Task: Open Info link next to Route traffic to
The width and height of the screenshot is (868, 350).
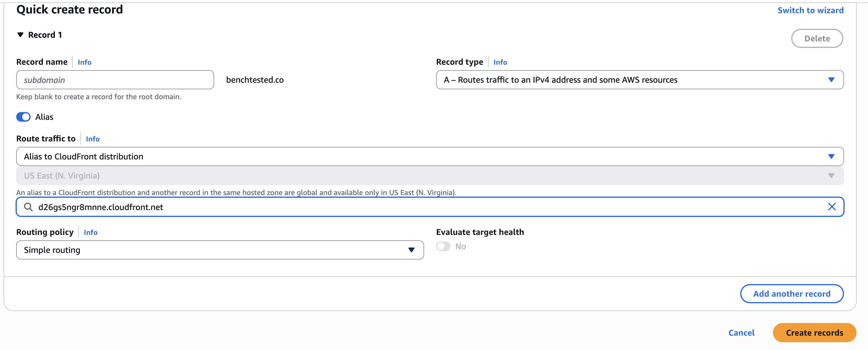Action: [x=93, y=139]
